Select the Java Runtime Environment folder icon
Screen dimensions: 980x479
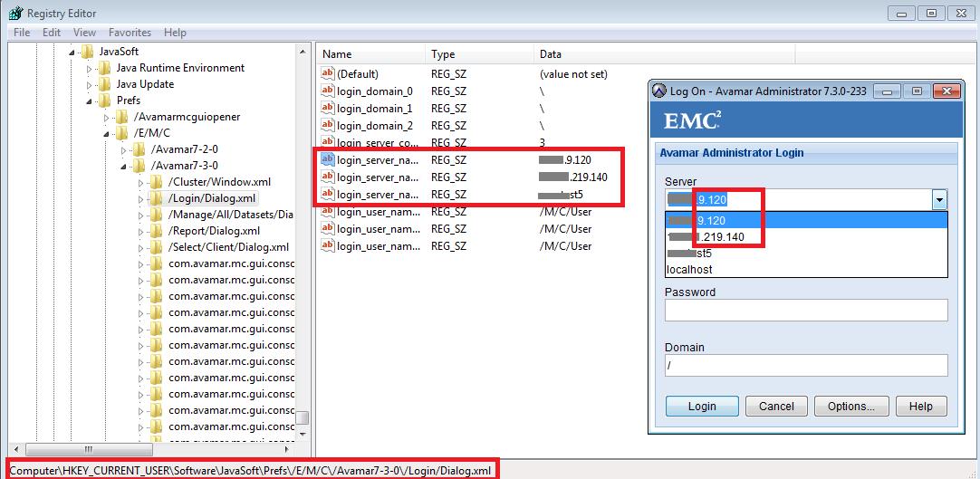click(x=104, y=67)
